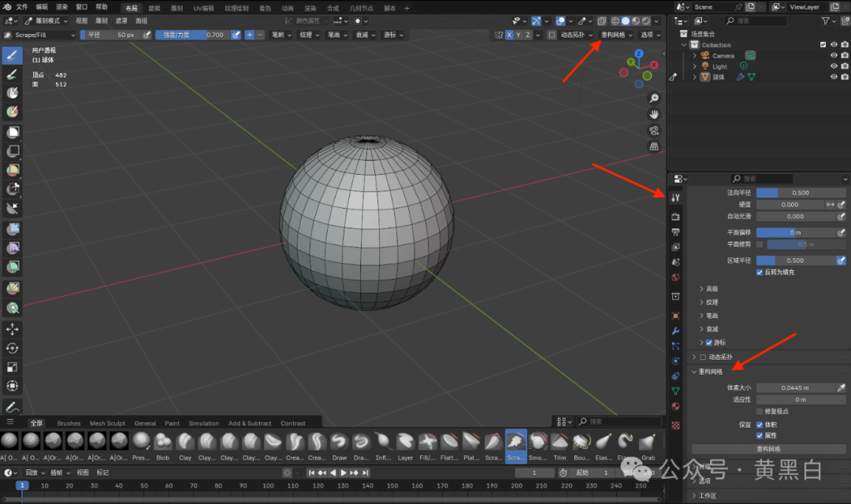Screen dimensions: 851x504
Task: Uncheck preserve 属性 checkbox
Action: coord(760,435)
